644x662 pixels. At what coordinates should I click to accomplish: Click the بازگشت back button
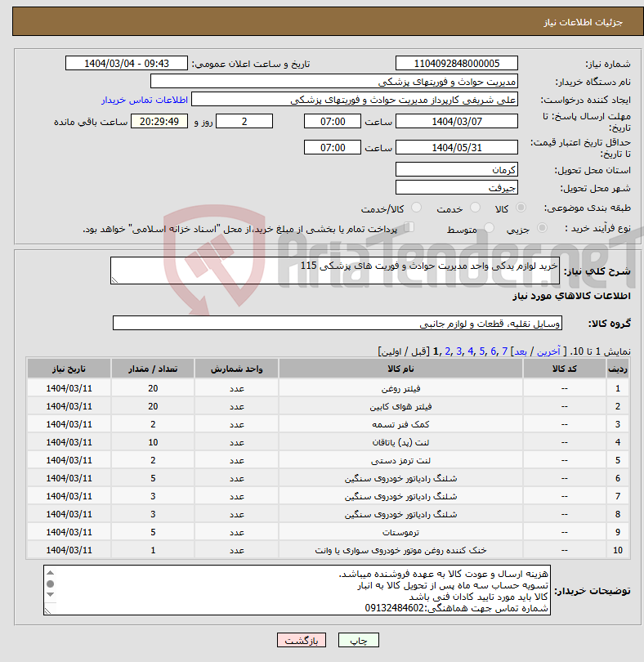pos(302,640)
